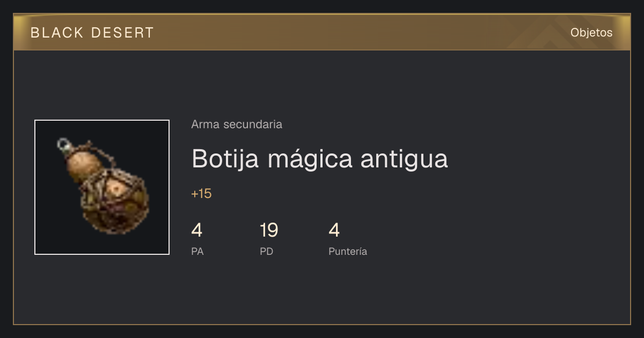644x338 pixels.
Task: Select the PA value 4
Action: click(x=197, y=231)
